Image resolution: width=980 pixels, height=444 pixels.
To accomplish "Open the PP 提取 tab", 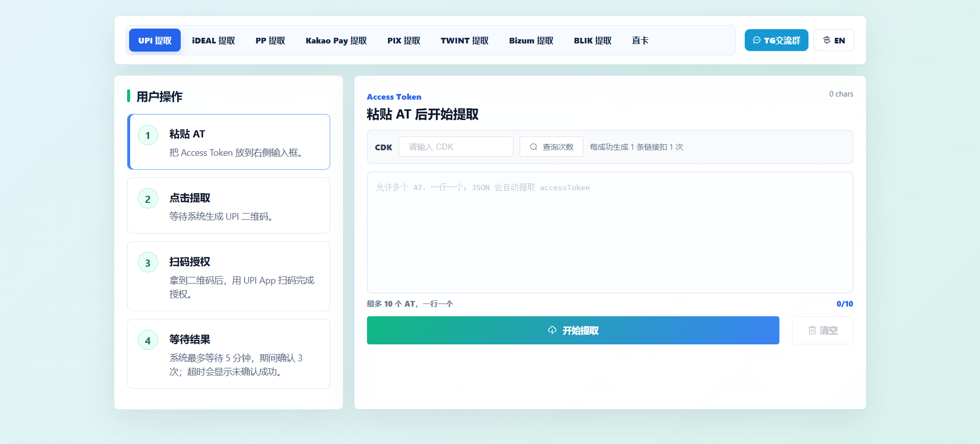I will 271,40.
